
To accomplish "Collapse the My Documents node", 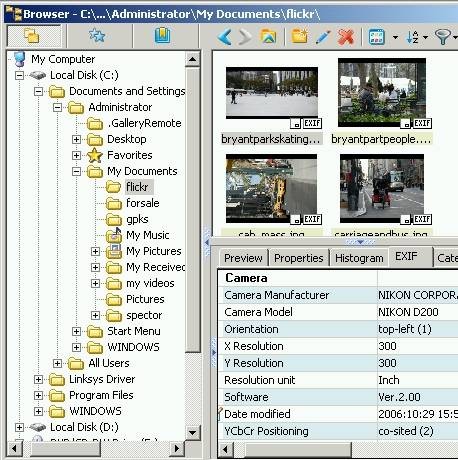I will [76, 171].
